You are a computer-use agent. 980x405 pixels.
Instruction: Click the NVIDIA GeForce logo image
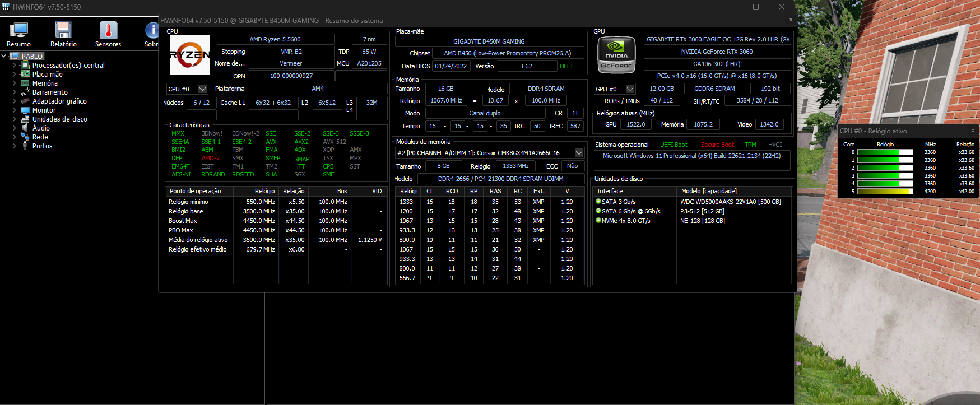click(616, 55)
